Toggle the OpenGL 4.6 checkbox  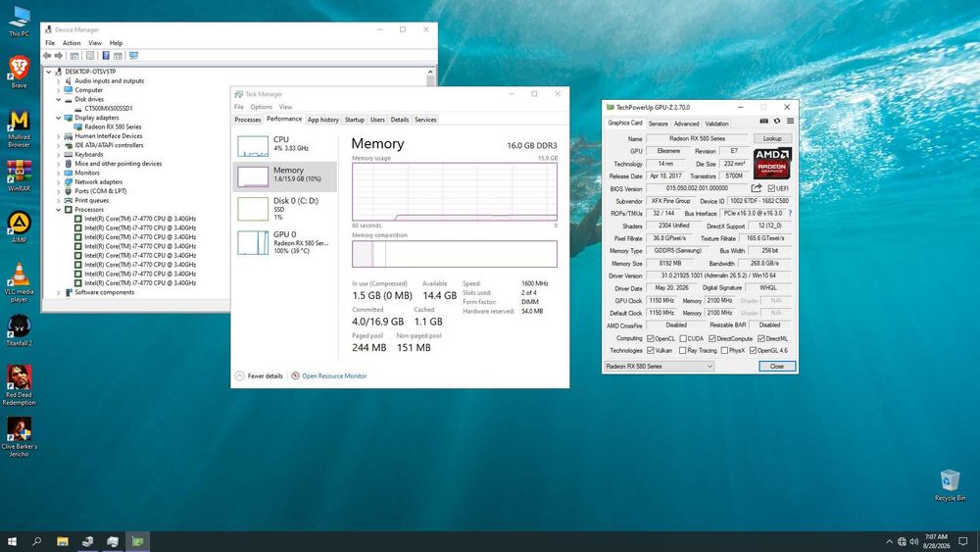point(753,350)
